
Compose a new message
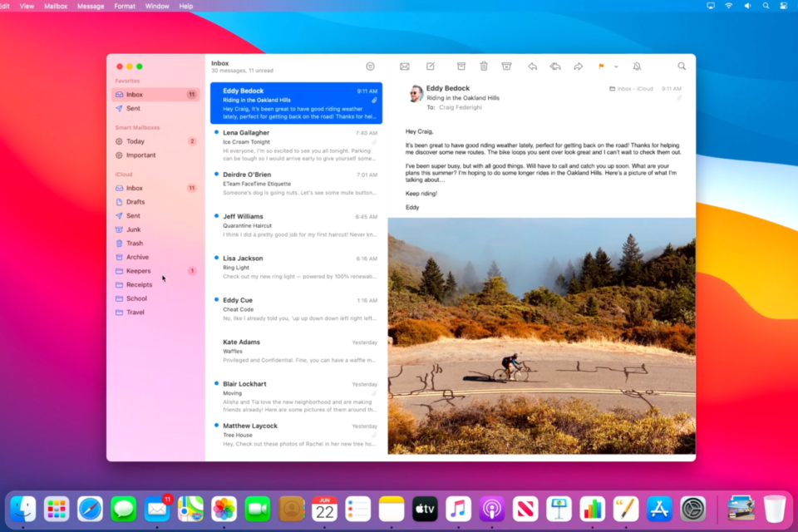(431, 66)
